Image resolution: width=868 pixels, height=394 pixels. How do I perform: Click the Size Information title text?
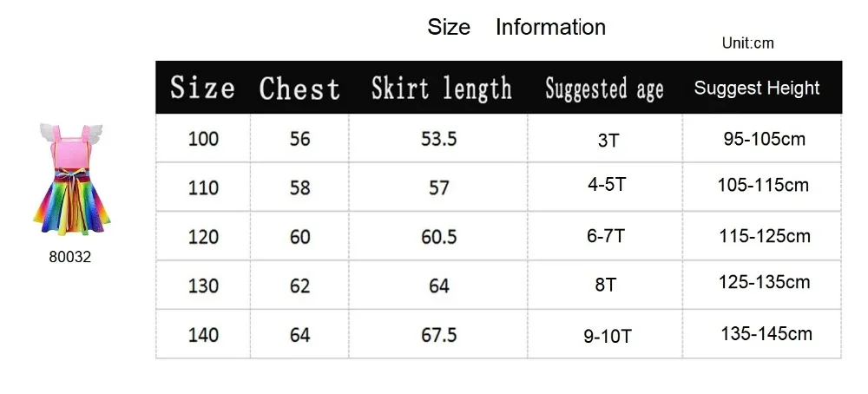pyautogui.click(x=516, y=27)
